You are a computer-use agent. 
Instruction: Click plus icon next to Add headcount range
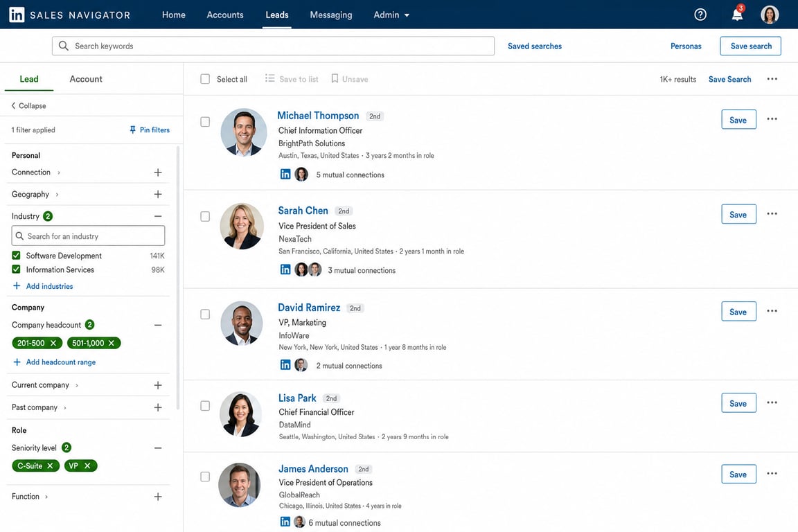[17, 362]
